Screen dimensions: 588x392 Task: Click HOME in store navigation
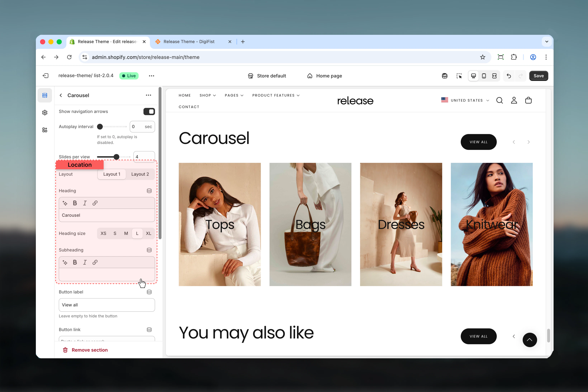[185, 95]
